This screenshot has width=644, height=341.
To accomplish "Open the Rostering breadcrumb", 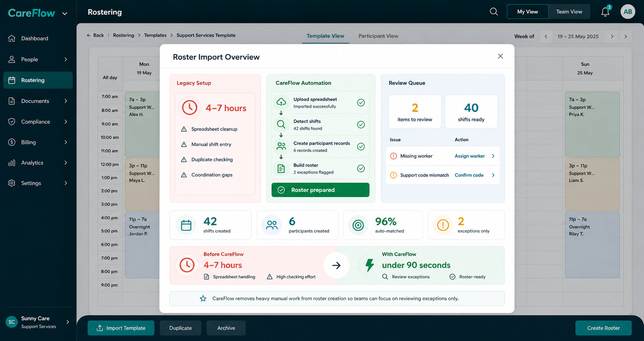I will click(x=123, y=35).
